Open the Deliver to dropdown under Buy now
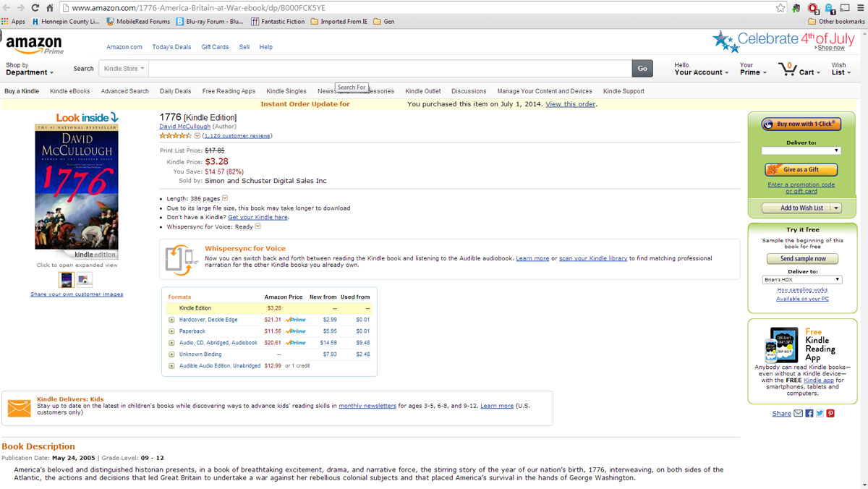 (801, 150)
